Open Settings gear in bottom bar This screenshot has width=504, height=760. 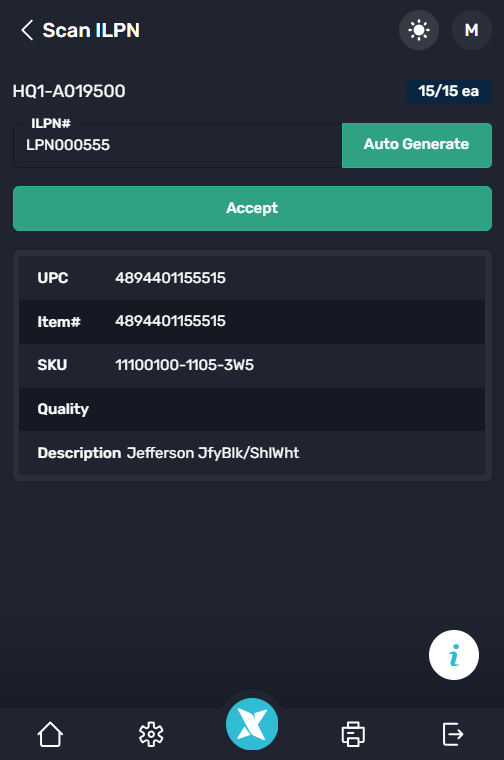pos(151,734)
